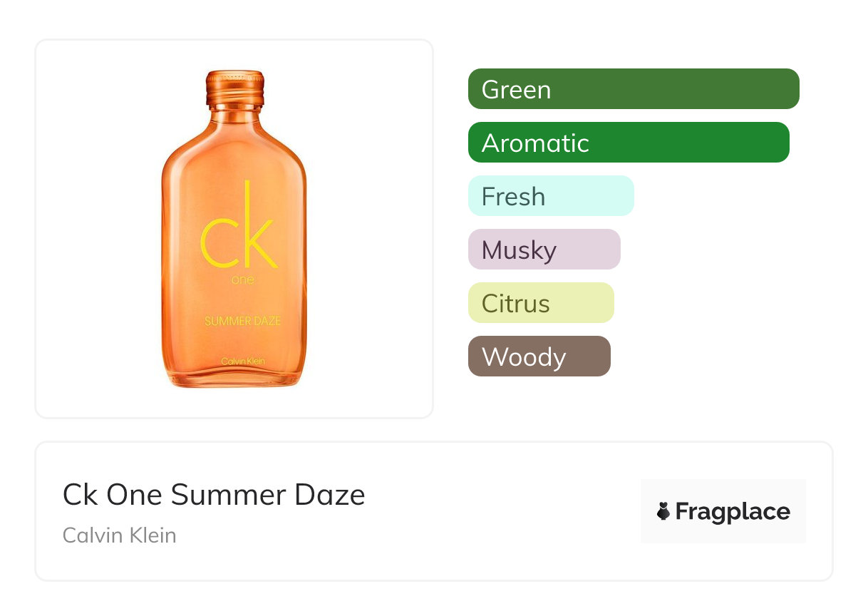Viewport: 868px width, 616px height.
Task: Open the Fragplace wordmark link
Action: [x=733, y=512]
